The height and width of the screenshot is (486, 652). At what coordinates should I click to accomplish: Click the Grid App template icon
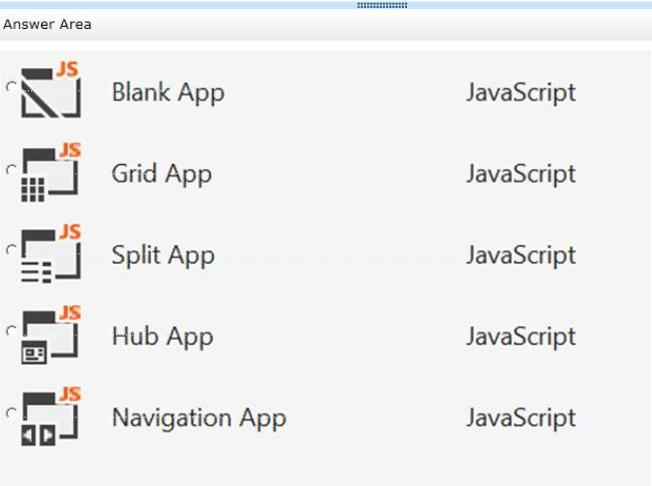tap(51, 172)
